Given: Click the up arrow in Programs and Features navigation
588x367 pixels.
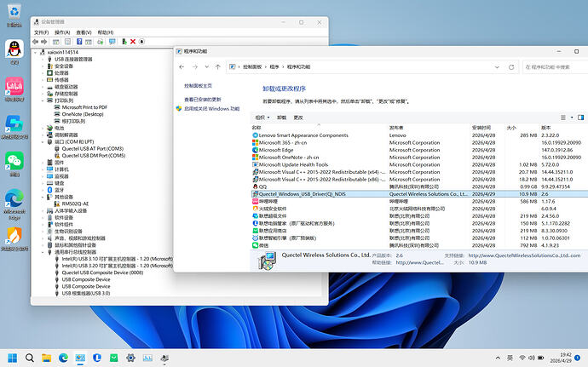Looking at the screenshot, I should click(x=218, y=66).
